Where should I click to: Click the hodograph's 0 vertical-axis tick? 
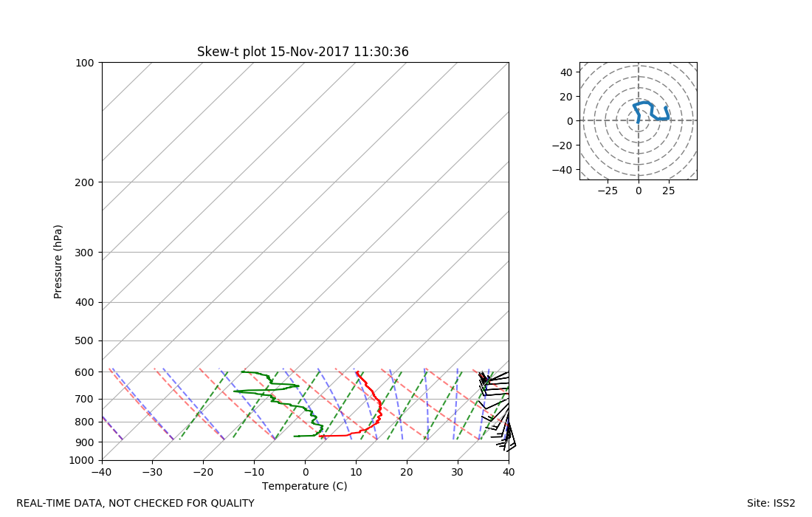[x=570, y=121]
